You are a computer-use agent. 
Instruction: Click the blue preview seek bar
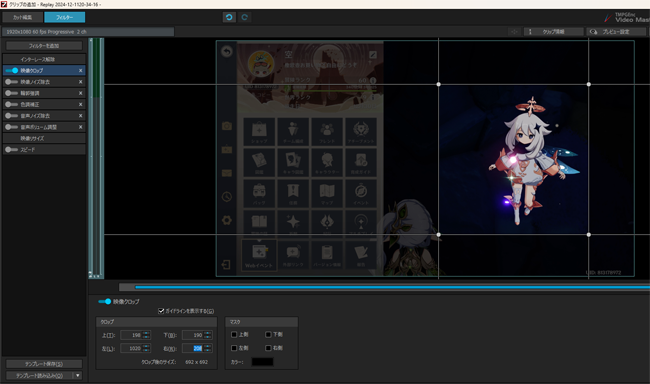(x=392, y=287)
